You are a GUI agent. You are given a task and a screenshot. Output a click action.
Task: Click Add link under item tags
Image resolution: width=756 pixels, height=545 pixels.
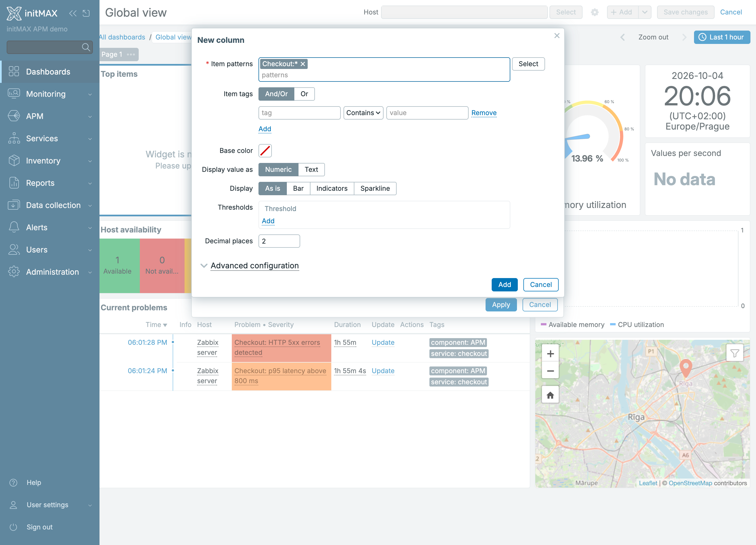(265, 129)
